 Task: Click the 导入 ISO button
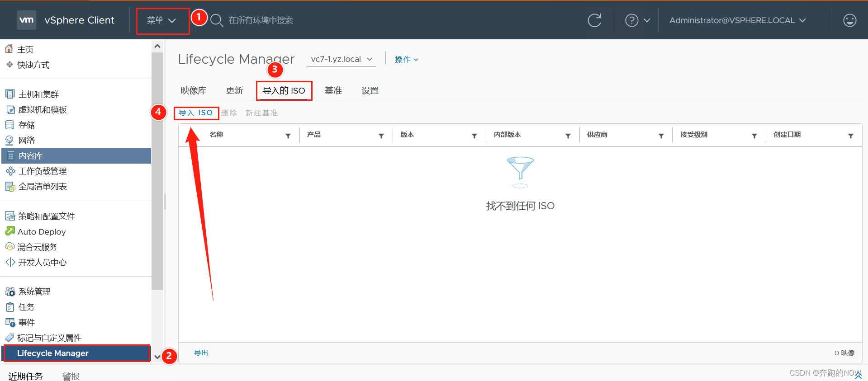[196, 113]
